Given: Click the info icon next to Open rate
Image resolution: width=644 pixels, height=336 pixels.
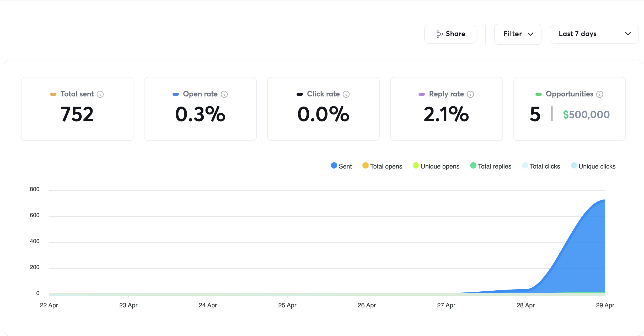Looking at the screenshot, I should tap(224, 94).
